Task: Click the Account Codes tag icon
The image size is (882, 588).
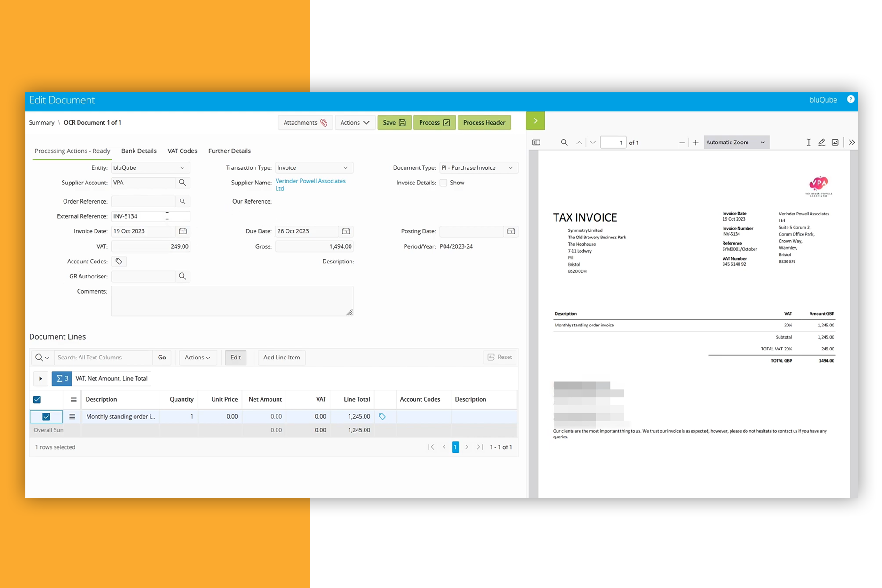Action: tap(119, 262)
